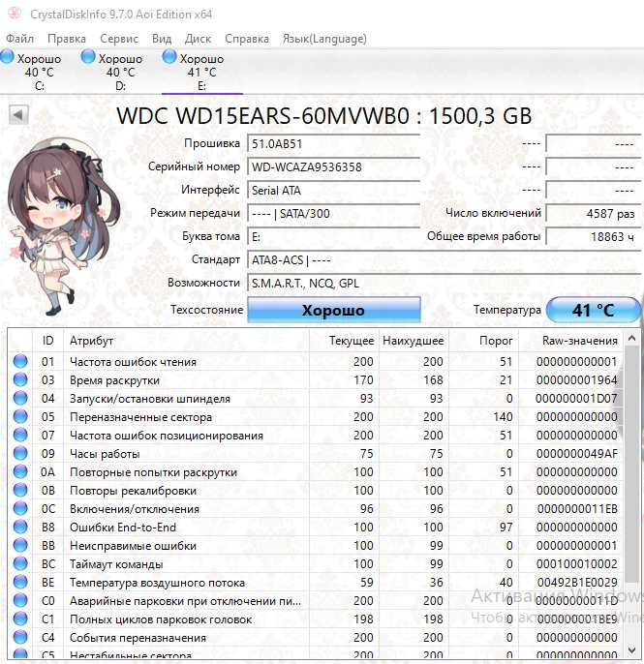Click the Атрибут column header
This screenshot has width=644, height=664.
click(186, 341)
